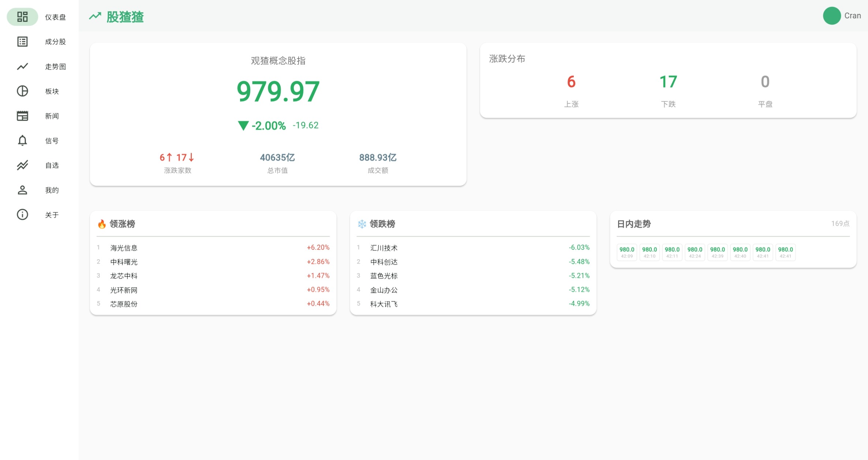
Task: Click the green down triangle by -2.00%
Action: point(243,126)
